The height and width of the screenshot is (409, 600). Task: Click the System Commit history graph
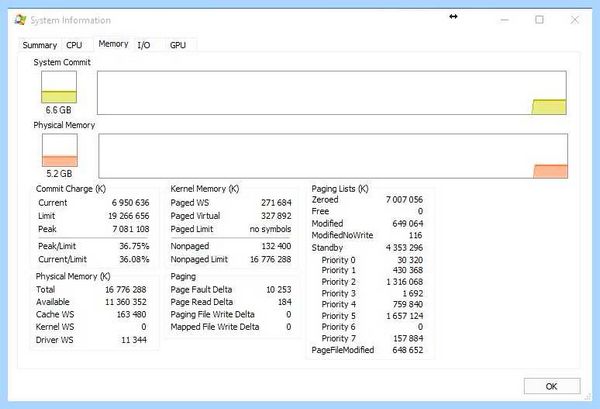332,93
